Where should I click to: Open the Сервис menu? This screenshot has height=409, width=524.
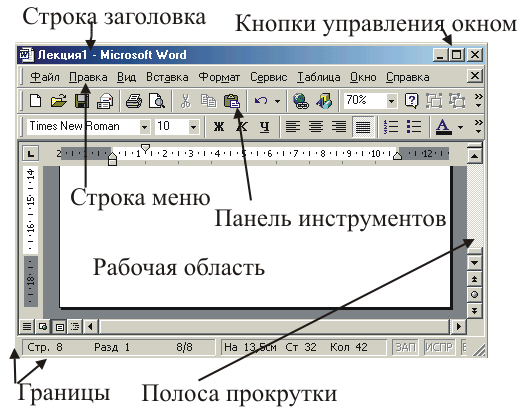pyautogui.click(x=269, y=78)
